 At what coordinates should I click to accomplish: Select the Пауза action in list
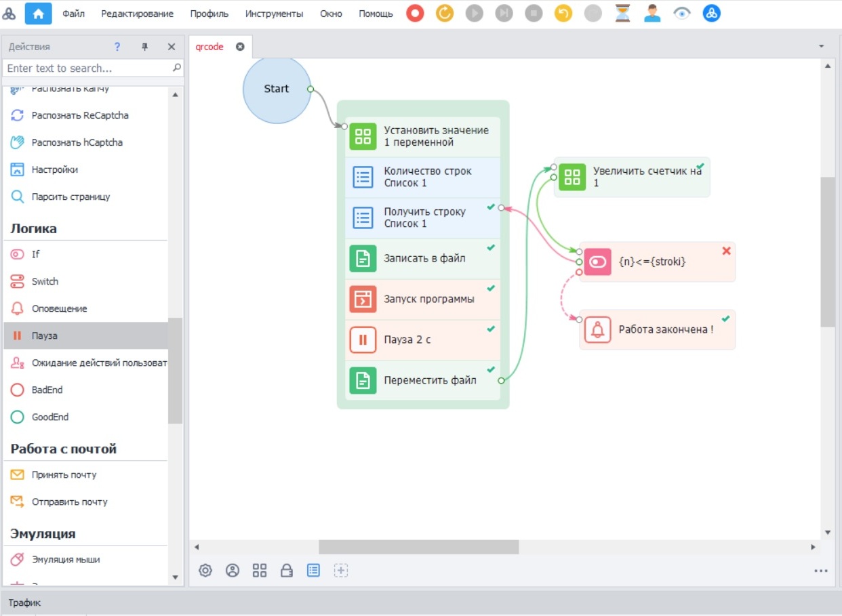pyautogui.click(x=45, y=335)
